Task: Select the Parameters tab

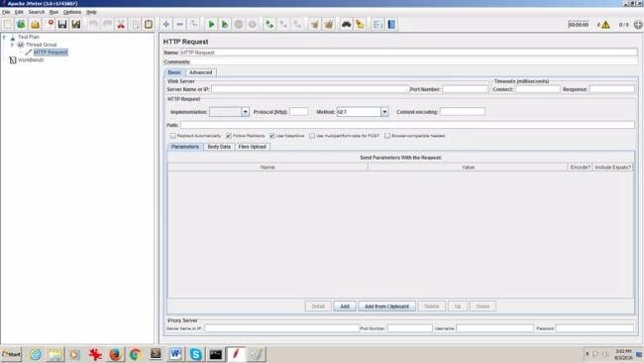Action: click(x=185, y=147)
